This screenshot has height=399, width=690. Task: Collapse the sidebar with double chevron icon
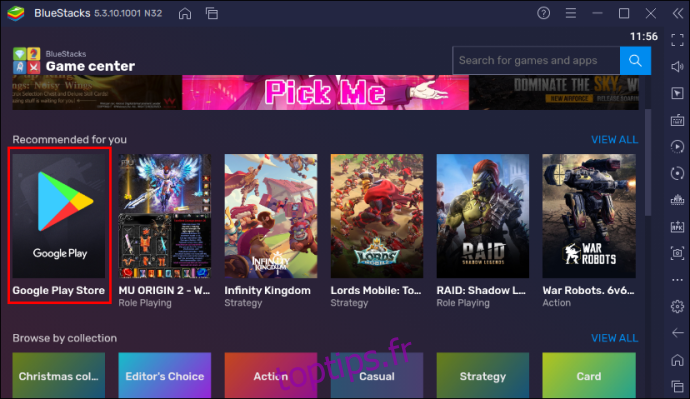(x=678, y=13)
